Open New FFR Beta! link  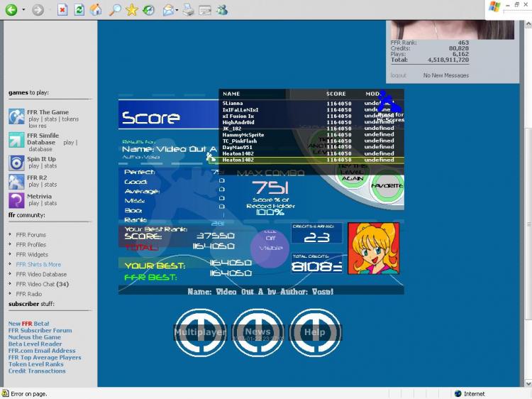click(29, 324)
